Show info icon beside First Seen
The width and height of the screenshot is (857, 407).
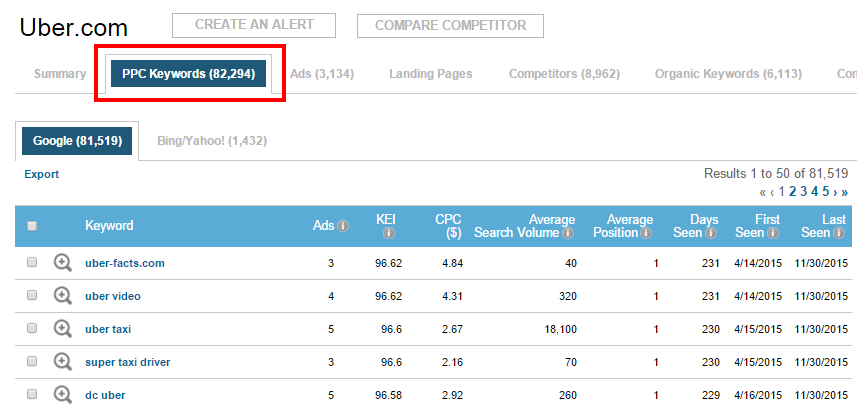click(772, 233)
